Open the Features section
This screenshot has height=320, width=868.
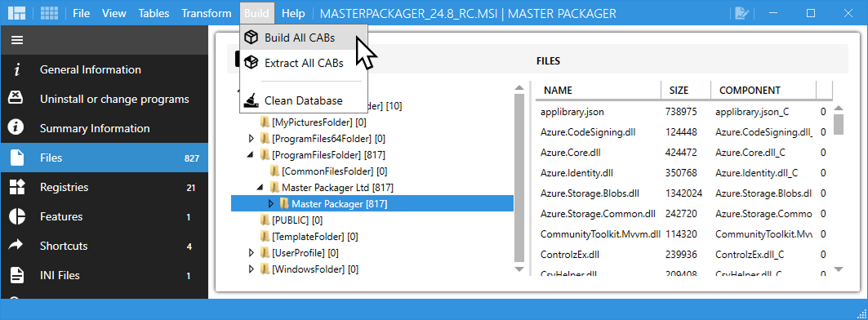[104, 216]
